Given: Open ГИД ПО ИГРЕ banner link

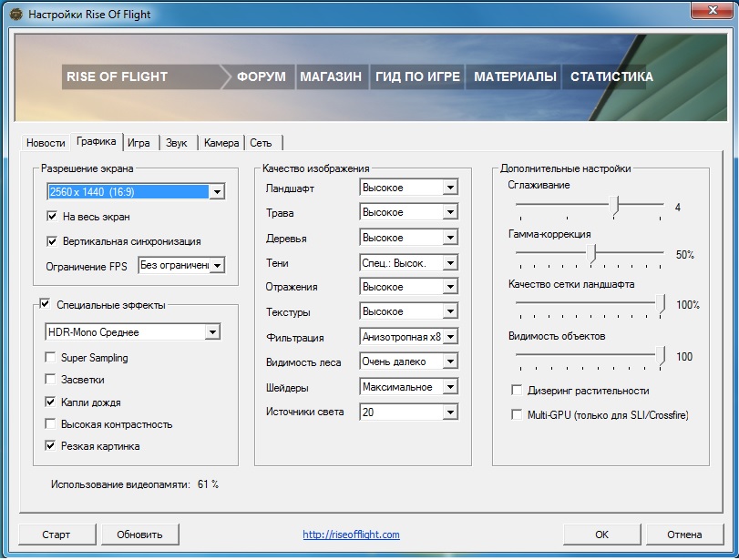Looking at the screenshot, I should click(417, 76).
